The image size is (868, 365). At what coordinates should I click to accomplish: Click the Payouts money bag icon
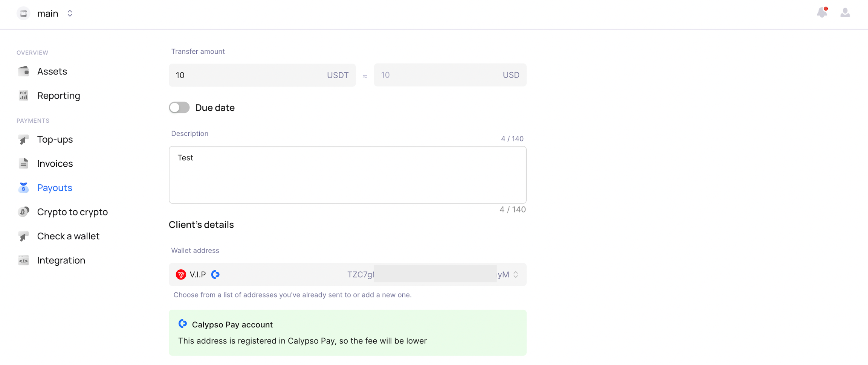(x=23, y=187)
